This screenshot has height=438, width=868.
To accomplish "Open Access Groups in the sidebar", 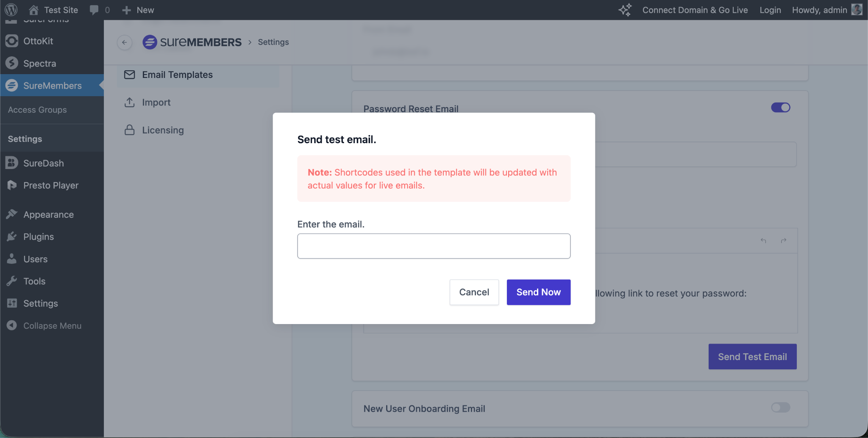I will 37,110.
